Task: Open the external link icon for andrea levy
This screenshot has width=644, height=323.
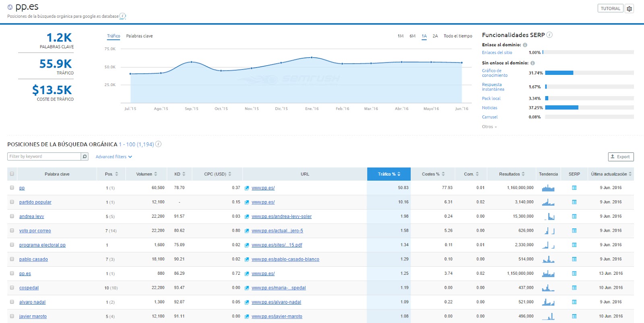Action: (x=247, y=216)
